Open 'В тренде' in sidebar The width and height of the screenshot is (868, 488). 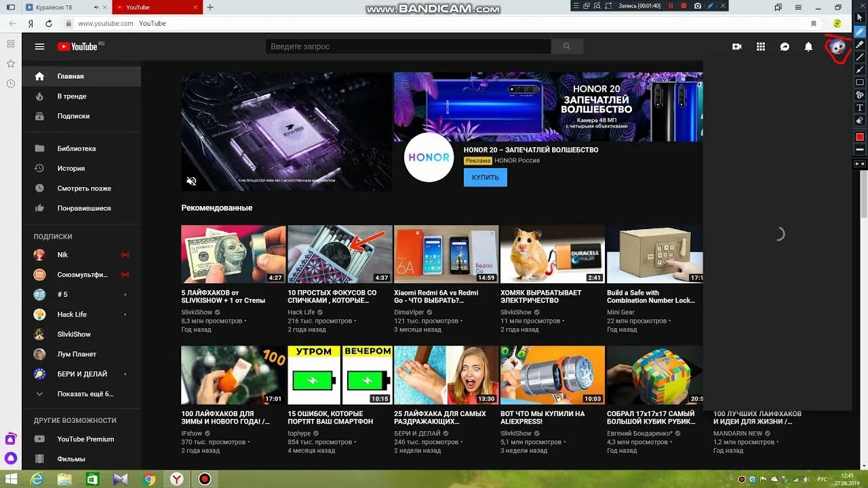[x=81, y=96]
